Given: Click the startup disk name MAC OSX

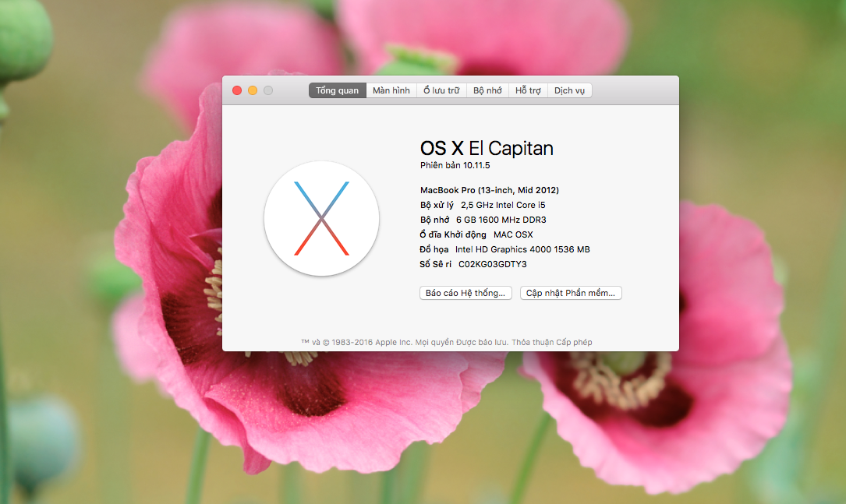Looking at the screenshot, I should tap(513, 234).
